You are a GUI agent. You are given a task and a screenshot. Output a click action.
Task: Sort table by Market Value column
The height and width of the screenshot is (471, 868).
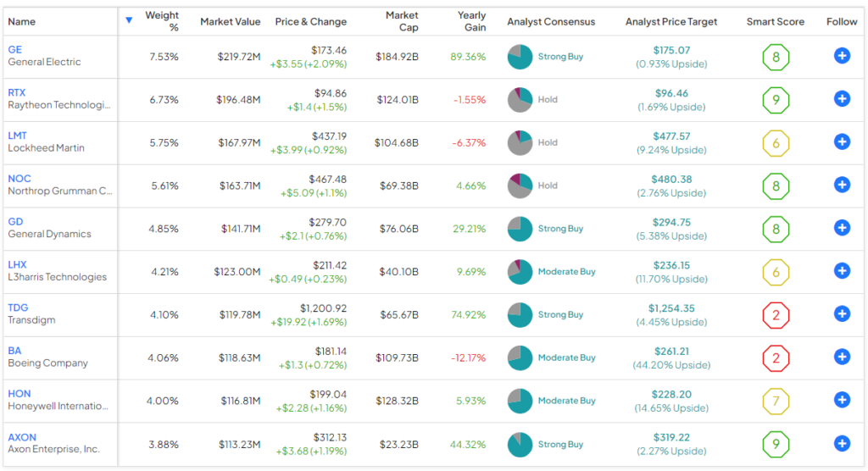click(x=230, y=22)
